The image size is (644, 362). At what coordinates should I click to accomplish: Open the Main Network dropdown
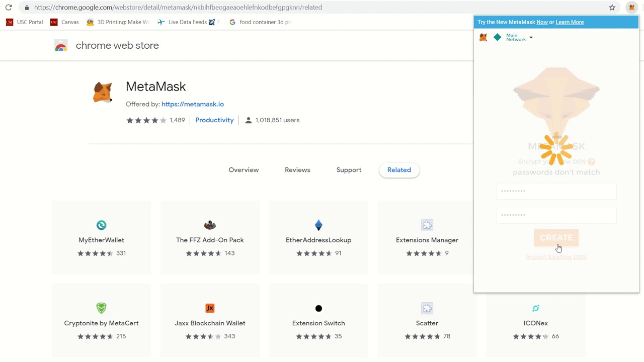click(519, 38)
